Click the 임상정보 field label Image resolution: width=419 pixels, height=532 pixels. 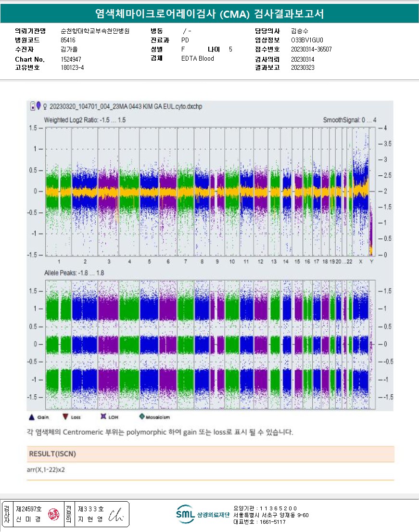267,40
